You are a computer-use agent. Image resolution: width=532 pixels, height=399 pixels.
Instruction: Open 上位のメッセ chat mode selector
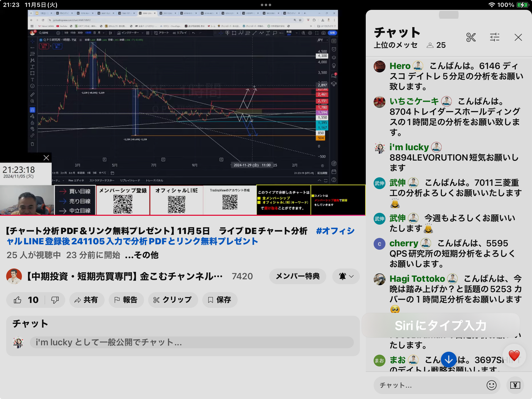point(396,45)
